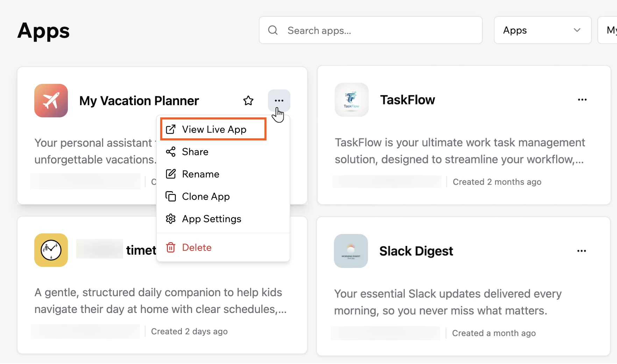
Task: Click the gear icon next to App Settings
Action: coord(171,219)
